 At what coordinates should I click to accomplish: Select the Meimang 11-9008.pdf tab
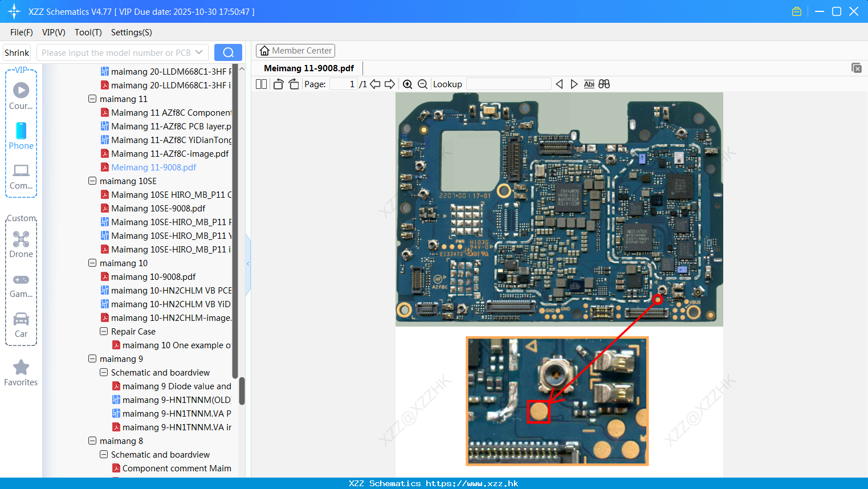(309, 68)
